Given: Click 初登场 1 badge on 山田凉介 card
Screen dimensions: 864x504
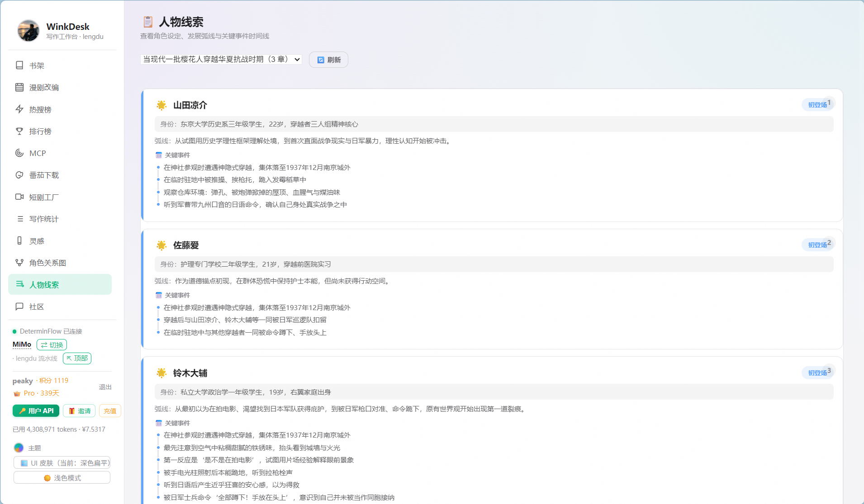Looking at the screenshot, I should click(x=818, y=104).
